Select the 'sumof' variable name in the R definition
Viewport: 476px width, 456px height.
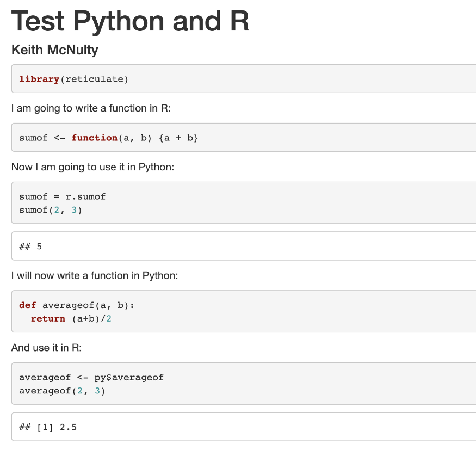[32, 138]
